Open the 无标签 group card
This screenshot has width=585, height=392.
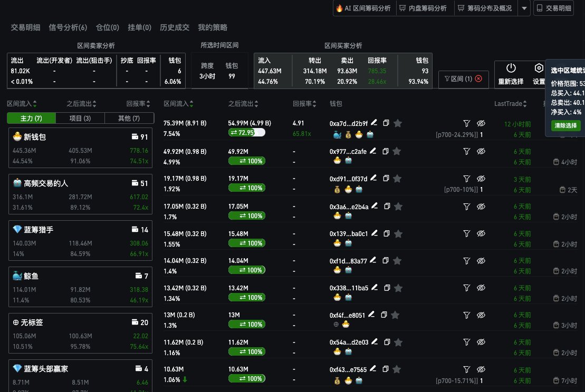point(80,333)
